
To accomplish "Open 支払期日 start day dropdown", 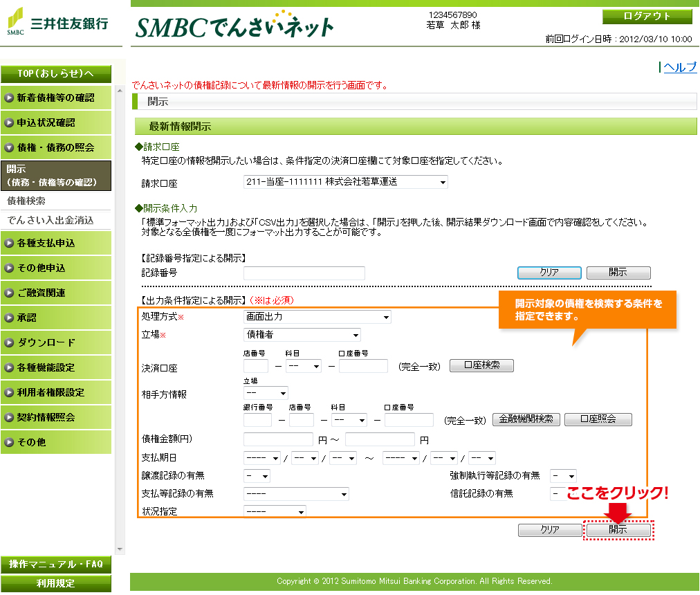I will pos(343,458).
